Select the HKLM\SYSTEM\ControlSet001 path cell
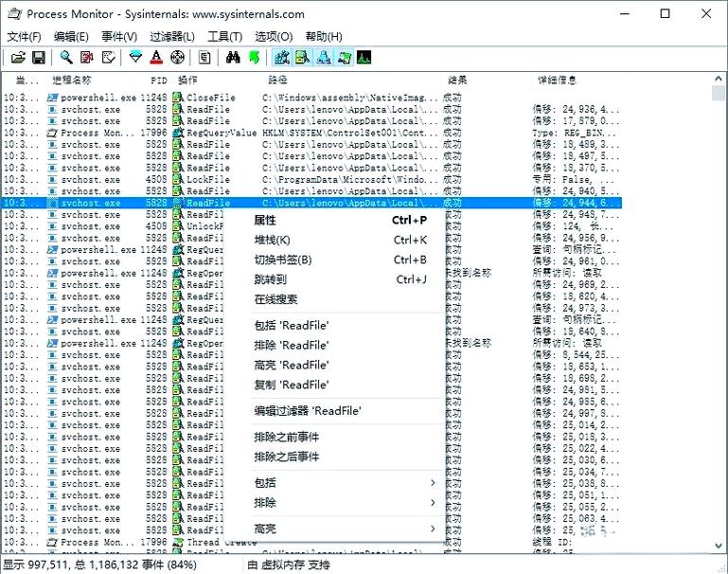The image size is (728, 574). pyautogui.click(x=349, y=133)
